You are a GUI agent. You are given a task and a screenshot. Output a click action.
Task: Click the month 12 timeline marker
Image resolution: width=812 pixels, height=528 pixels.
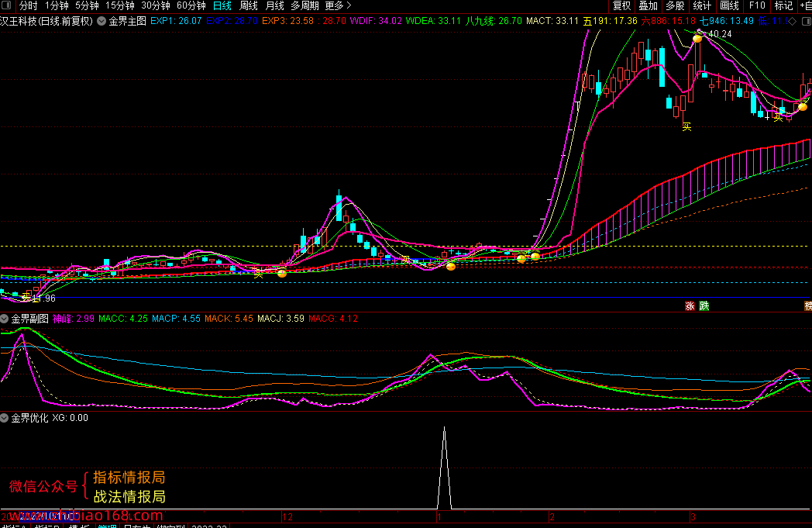point(287,516)
